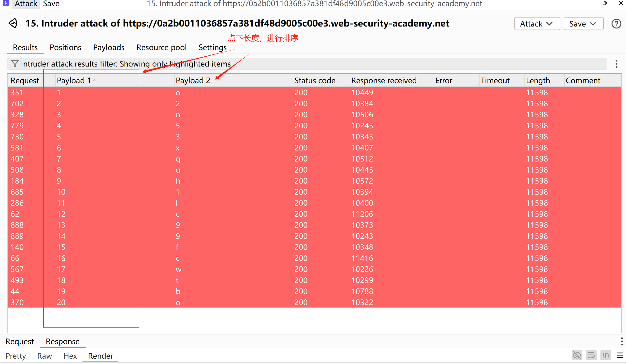Toggle line wrap in response viewer
Viewport: 626px width, 364px height.
tap(591, 355)
